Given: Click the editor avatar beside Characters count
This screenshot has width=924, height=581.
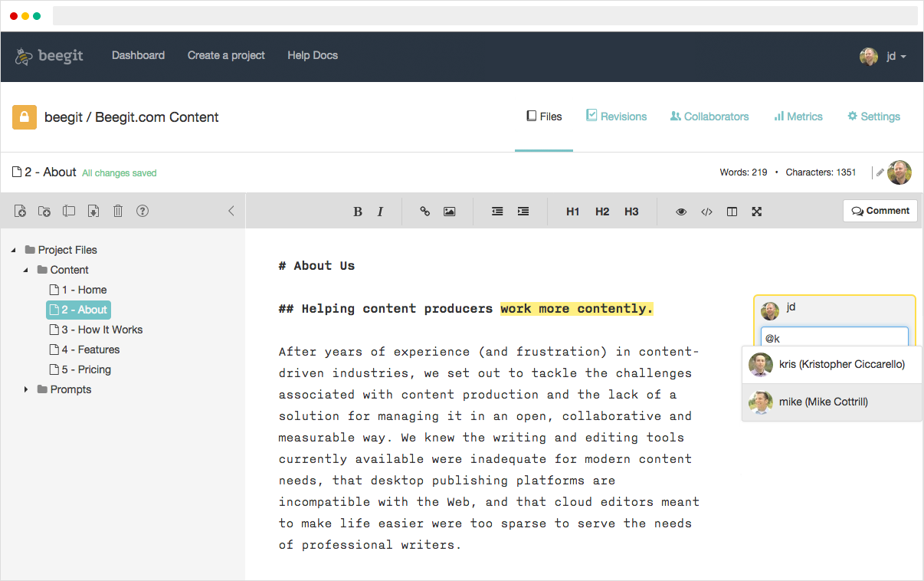Looking at the screenshot, I should (x=899, y=172).
